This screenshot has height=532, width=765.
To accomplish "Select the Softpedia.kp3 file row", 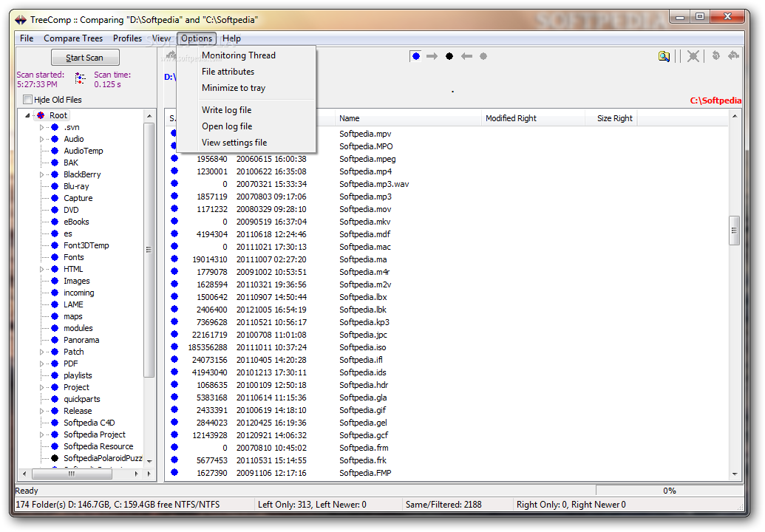I will pyautogui.click(x=448, y=322).
